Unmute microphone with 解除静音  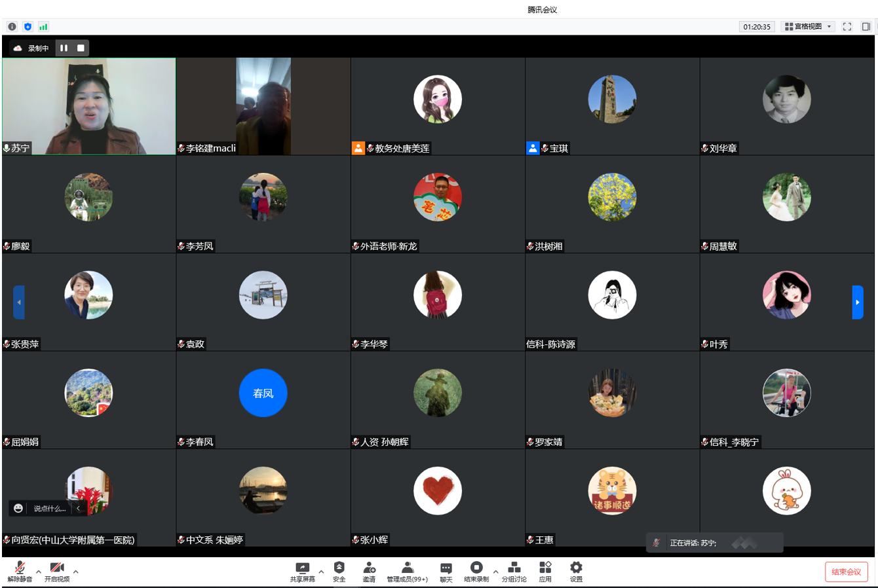(x=20, y=571)
